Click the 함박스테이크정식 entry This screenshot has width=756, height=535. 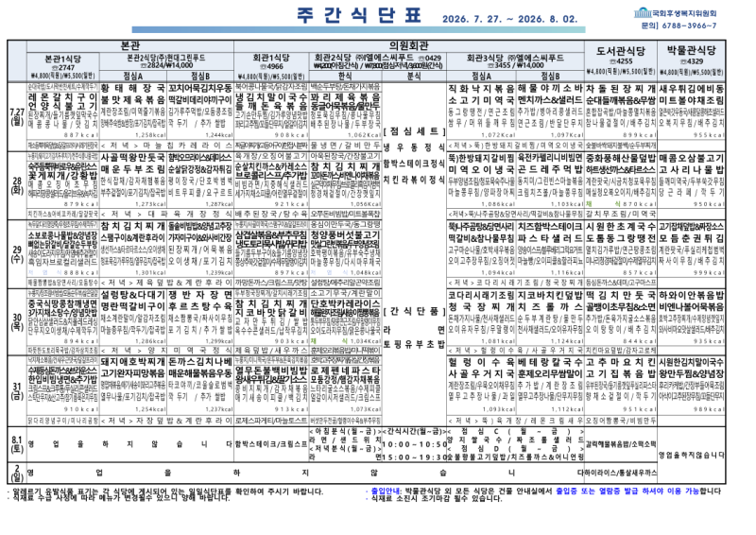click(x=414, y=164)
